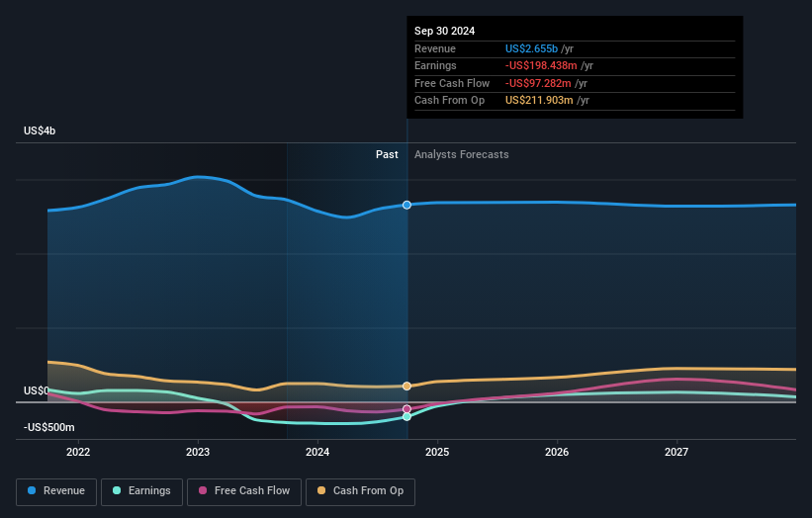Click the Past section label
The image size is (812, 518).
pyautogui.click(x=387, y=155)
